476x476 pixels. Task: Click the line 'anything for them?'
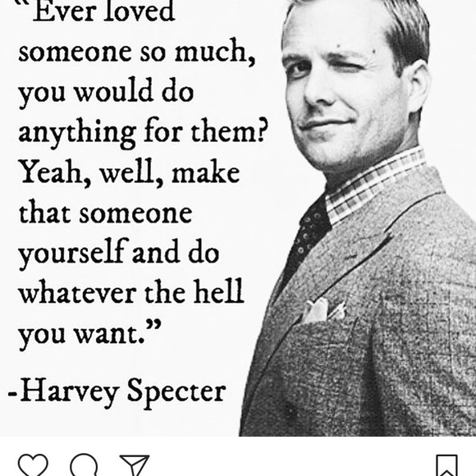pos(143,132)
